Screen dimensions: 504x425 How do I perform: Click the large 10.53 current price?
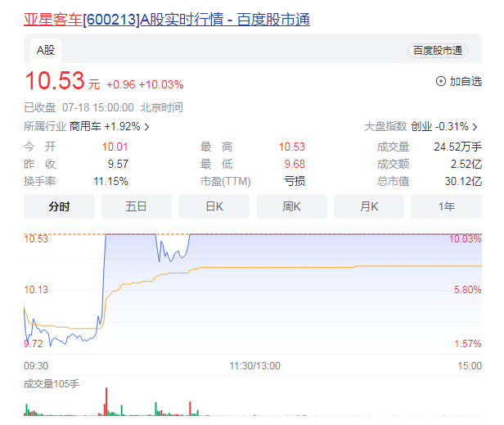(54, 81)
